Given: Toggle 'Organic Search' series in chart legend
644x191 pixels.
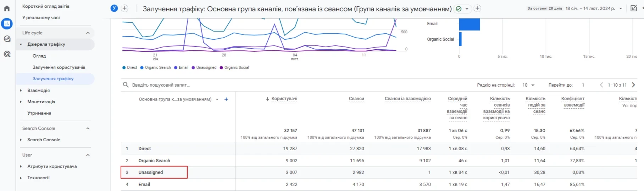Looking at the screenshot, I should coord(155,67).
